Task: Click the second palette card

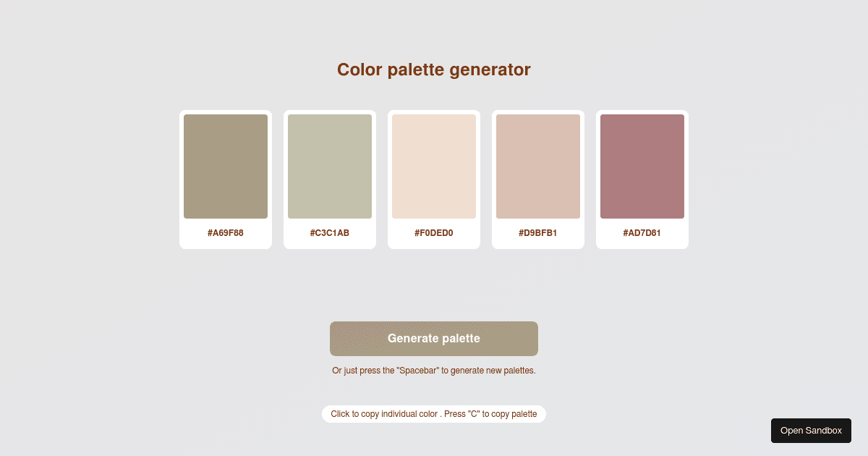Action: [x=329, y=180]
